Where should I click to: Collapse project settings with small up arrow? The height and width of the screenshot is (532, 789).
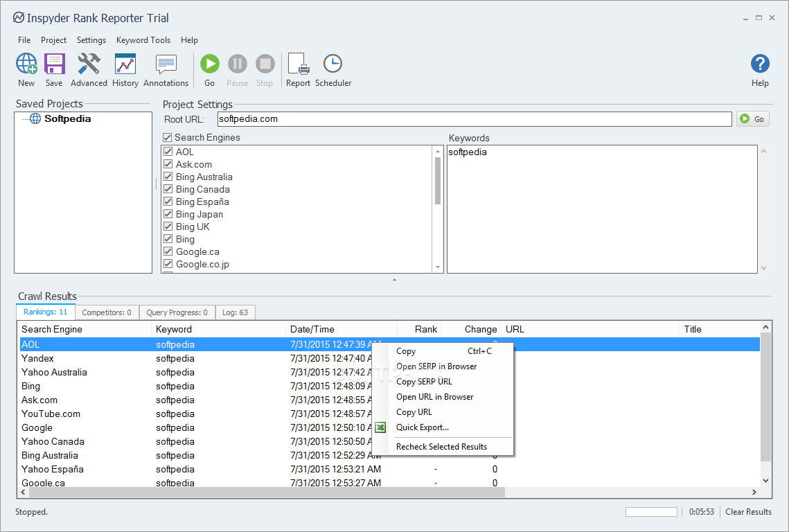pos(395,279)
